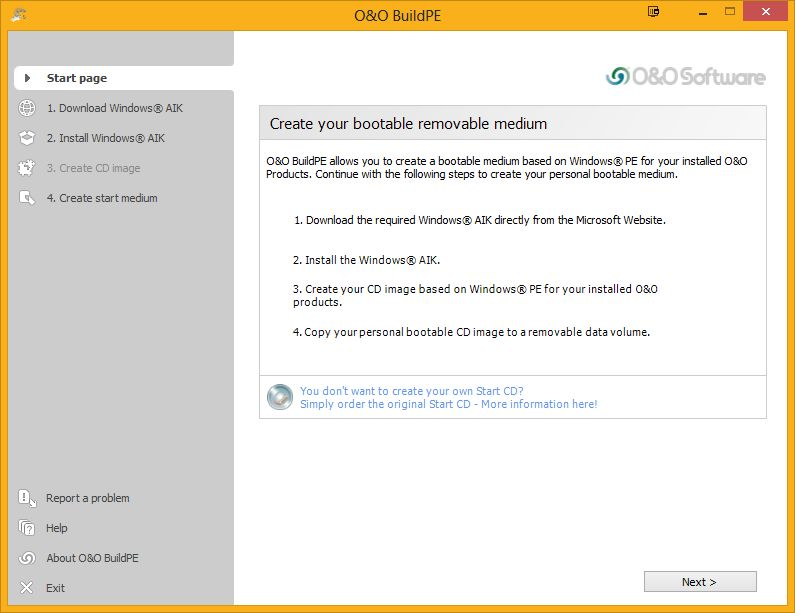The width and height of the screenshot is (795, 613).
Task: Open step 2. Install Windows AIK
Action: (105, 138)
